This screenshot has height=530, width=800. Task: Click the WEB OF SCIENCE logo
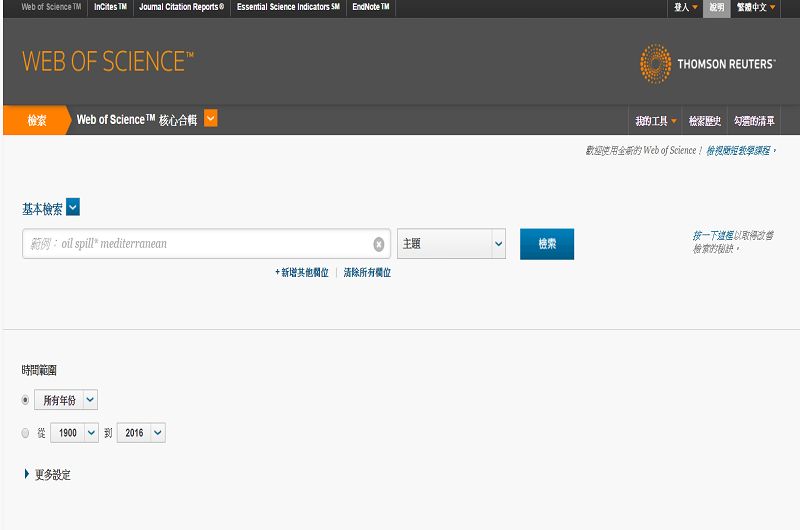[108, 62]
